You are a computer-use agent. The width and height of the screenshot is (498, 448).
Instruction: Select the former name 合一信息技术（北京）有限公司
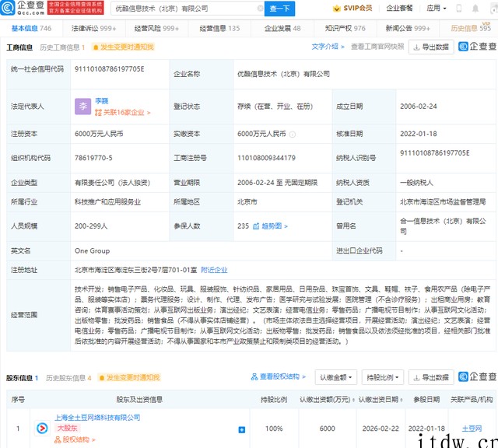(x=443, y=226)
